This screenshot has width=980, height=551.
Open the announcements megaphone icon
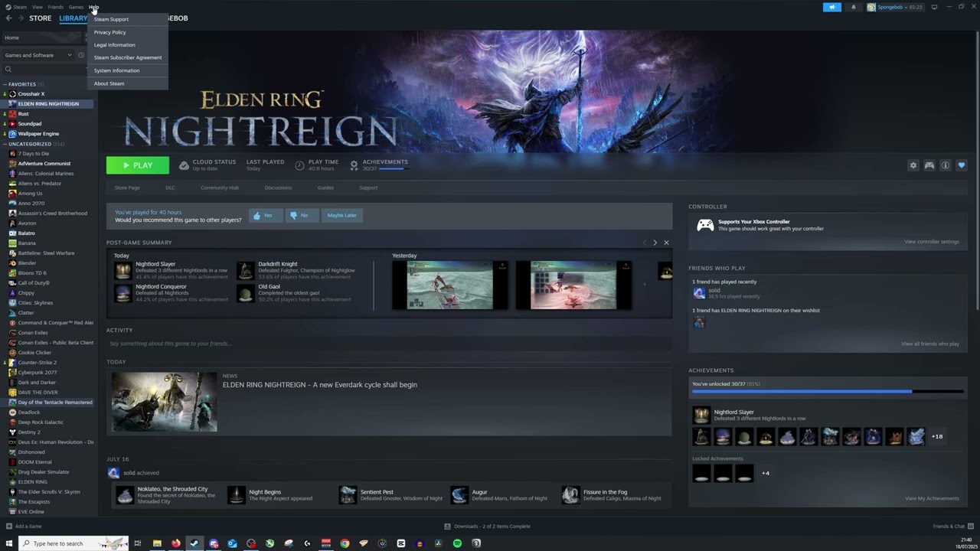(x=832, y=7)
